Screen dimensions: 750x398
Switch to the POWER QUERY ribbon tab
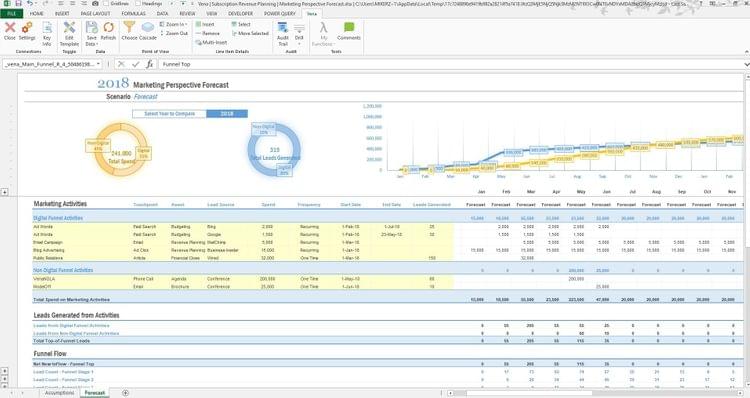click(280, 13)
